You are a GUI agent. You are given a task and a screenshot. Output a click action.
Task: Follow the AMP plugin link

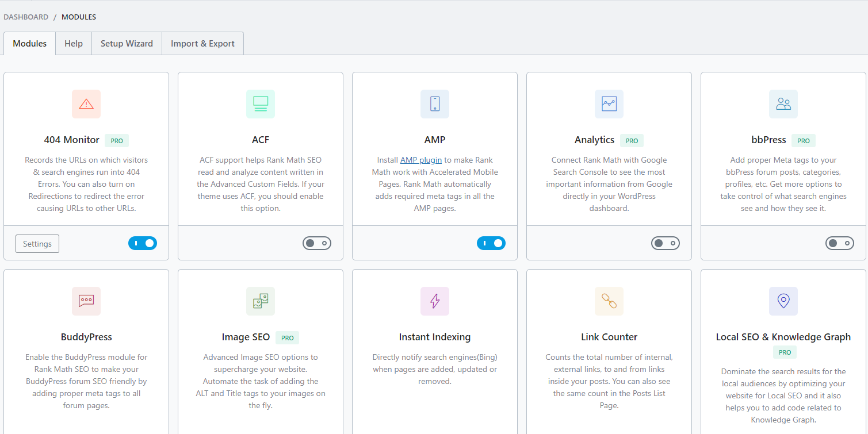click(421, 160)
